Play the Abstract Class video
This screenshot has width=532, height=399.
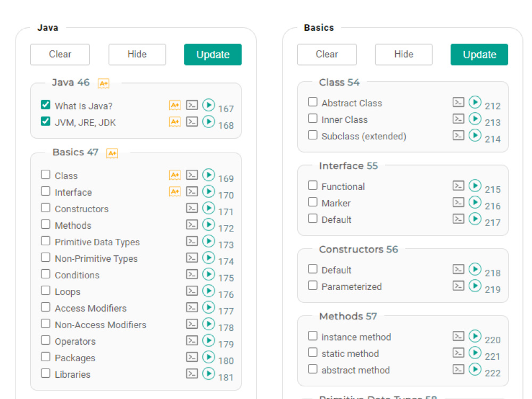[475, 102]
